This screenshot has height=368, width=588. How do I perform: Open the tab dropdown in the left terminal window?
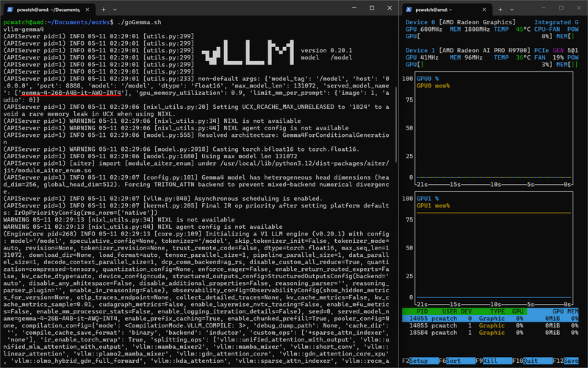pos(115,10)
